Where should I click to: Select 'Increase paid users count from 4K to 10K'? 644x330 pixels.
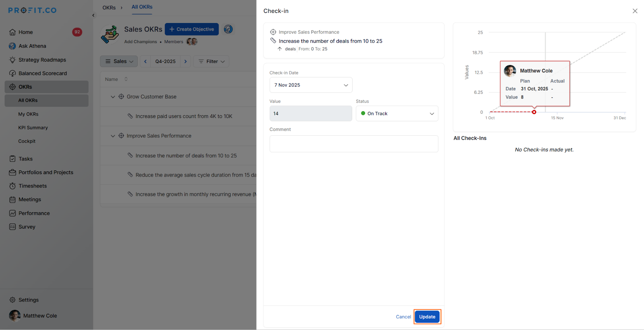(184, 116)
